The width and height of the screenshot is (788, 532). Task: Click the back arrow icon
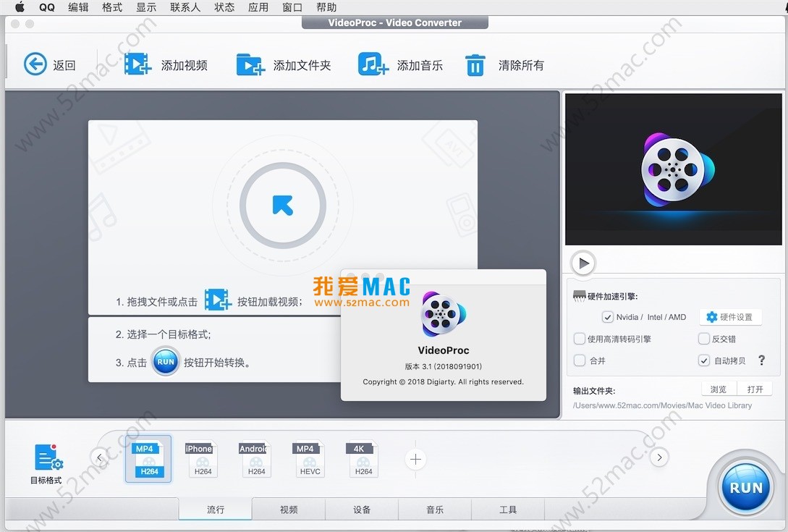click(35, 64)
